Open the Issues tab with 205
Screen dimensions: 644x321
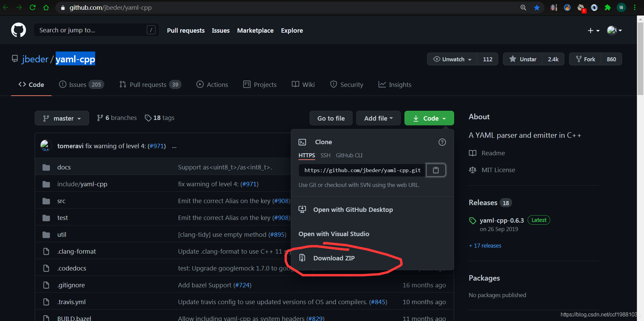(81, 85)
